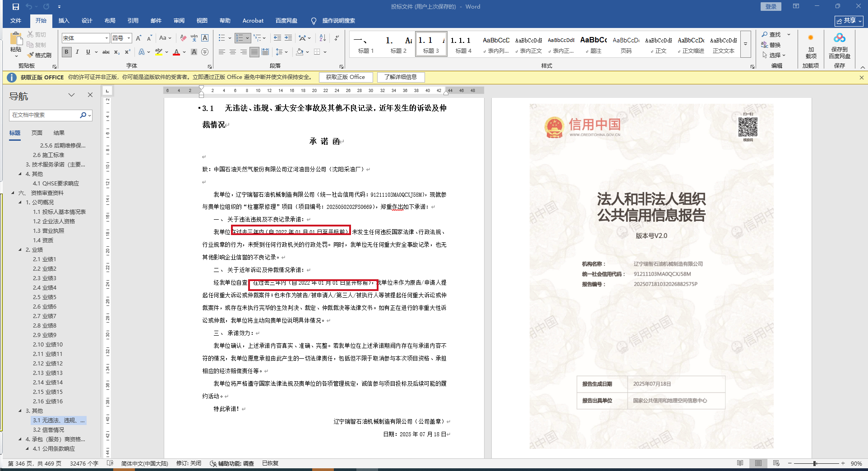Apply text highlight color
Screen dimensions: 868x471
(159, 52)
